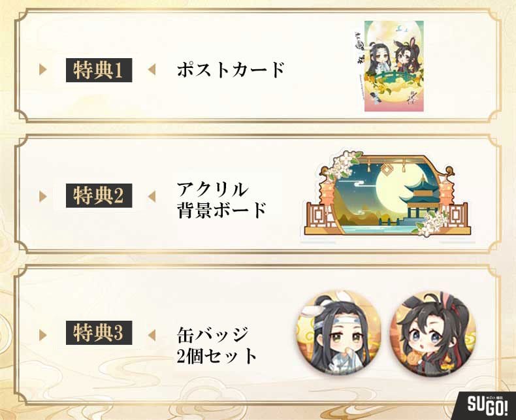Click the right-pointing gold arrow before 特典1
Image resolution: width=516 pixels, height=420 pixels.
pyautogui.click(x=42, y=69)
